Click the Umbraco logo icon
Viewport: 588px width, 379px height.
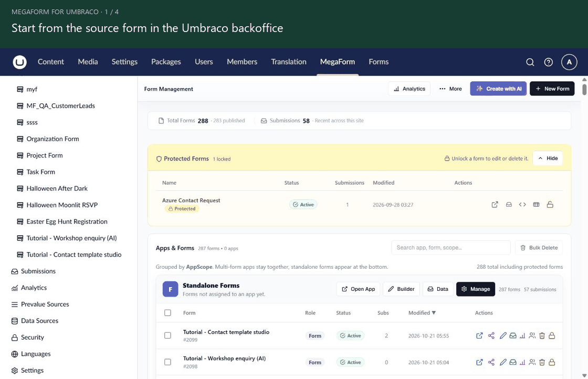[19, 62]
